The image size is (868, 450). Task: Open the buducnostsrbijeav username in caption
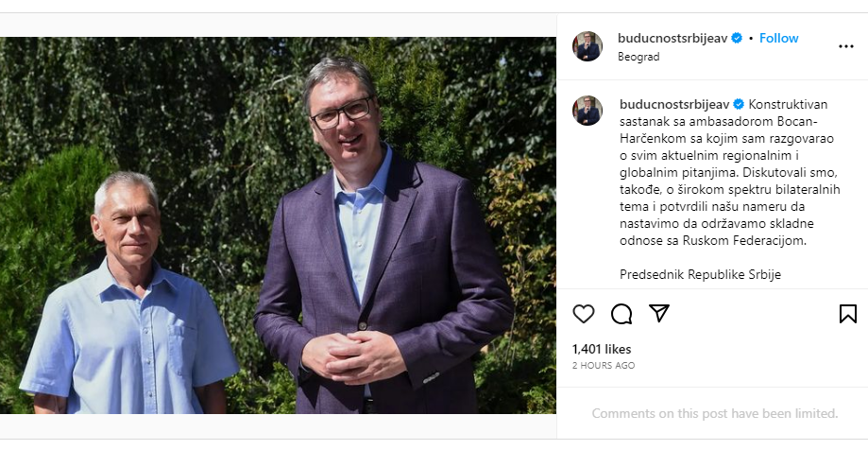tap(674, 104)
